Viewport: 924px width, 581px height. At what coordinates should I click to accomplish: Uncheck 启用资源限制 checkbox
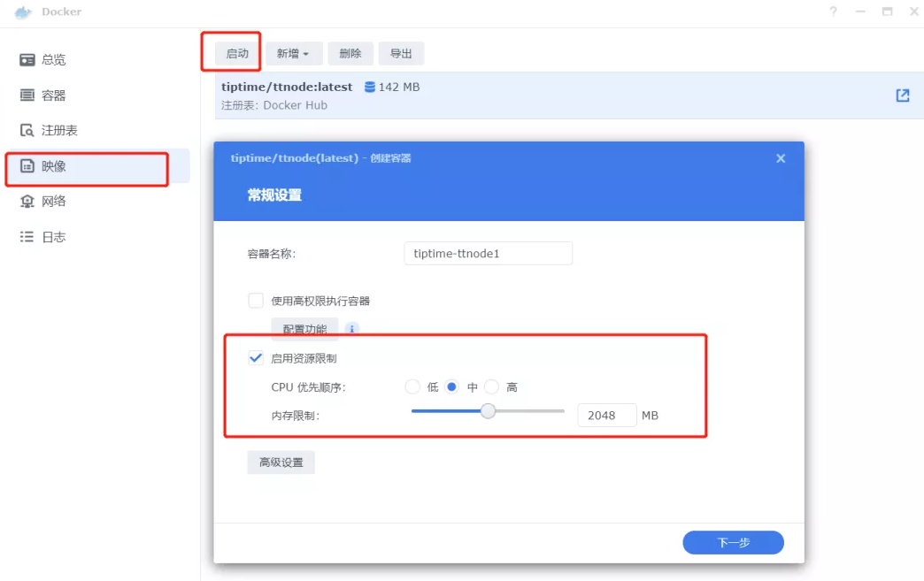pos(256,358)
